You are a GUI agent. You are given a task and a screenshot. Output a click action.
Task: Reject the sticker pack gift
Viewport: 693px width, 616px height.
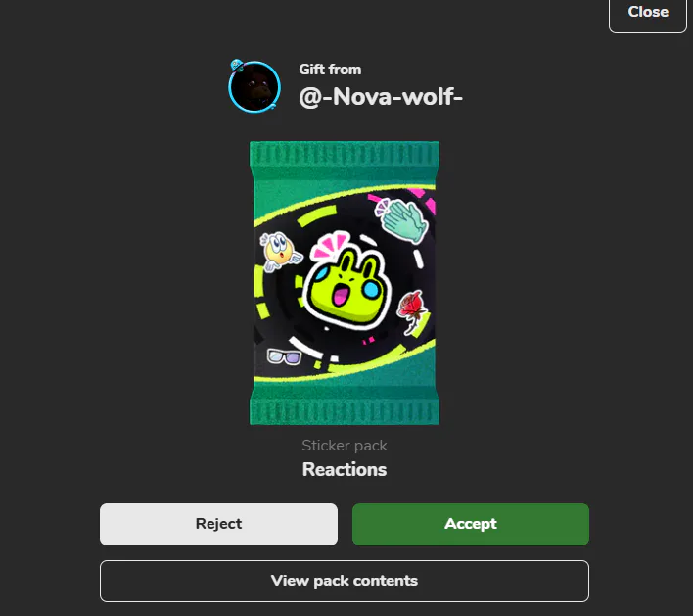click(219, 524)
